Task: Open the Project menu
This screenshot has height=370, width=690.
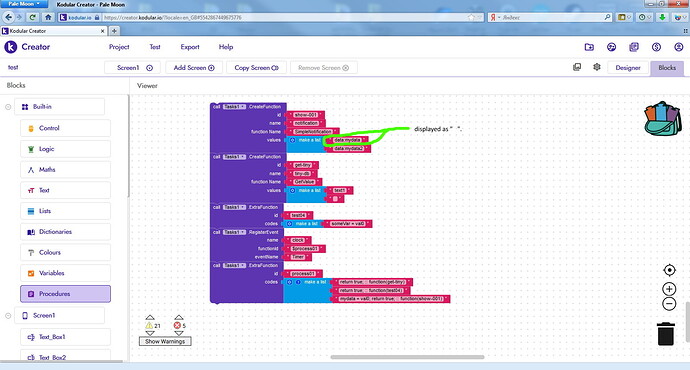Action: click(119, 47)
